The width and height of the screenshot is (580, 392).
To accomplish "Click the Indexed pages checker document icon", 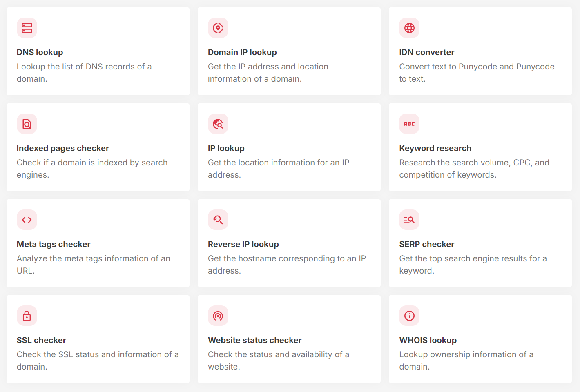I will (27, 124).
